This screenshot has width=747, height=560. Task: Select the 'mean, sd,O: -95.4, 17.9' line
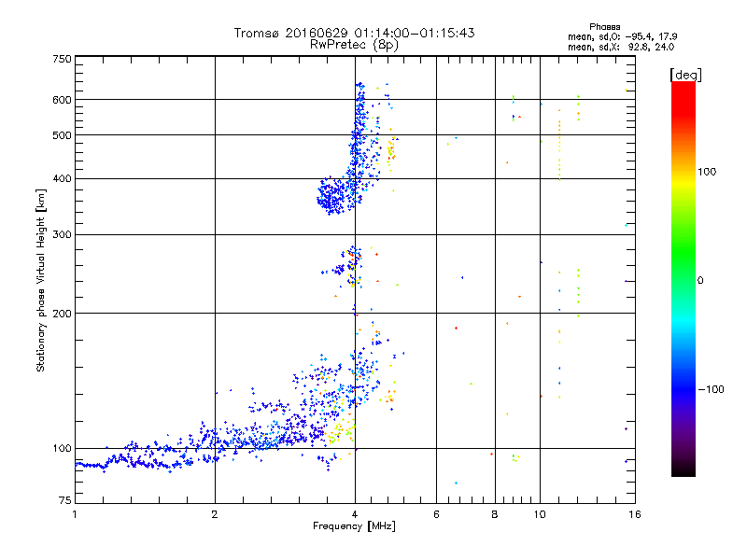pos(622,36)
